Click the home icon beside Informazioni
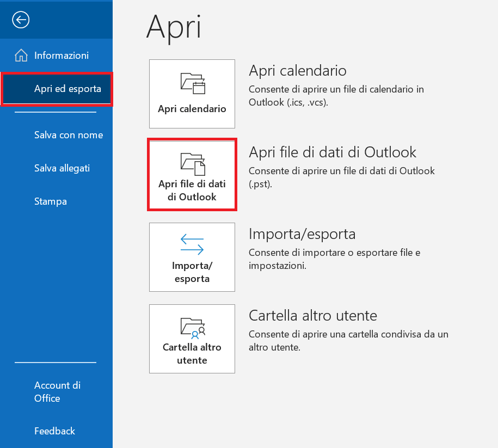 click(x=21, y=56)
